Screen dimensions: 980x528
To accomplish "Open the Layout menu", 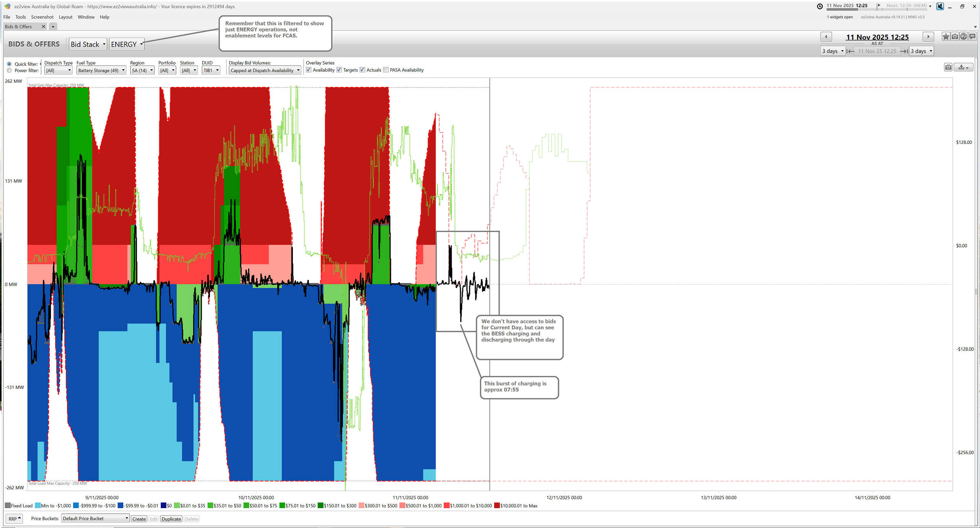I will pos(65,17).
